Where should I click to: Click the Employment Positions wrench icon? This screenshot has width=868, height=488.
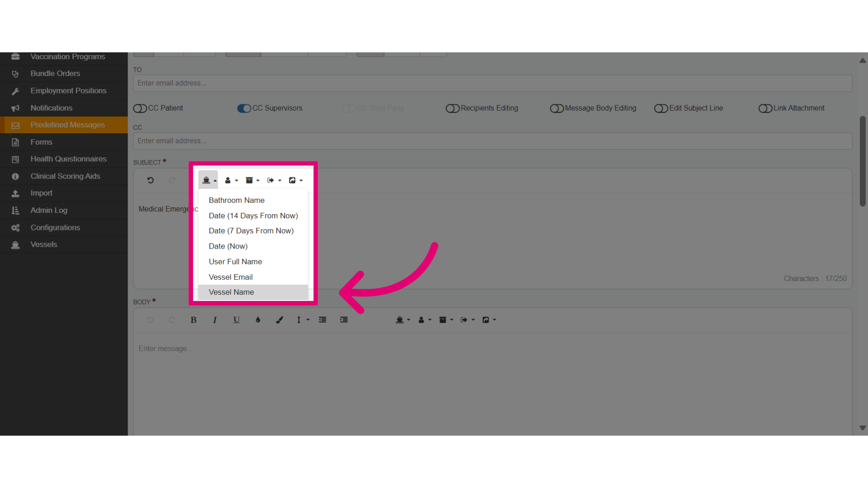point(15,91)
